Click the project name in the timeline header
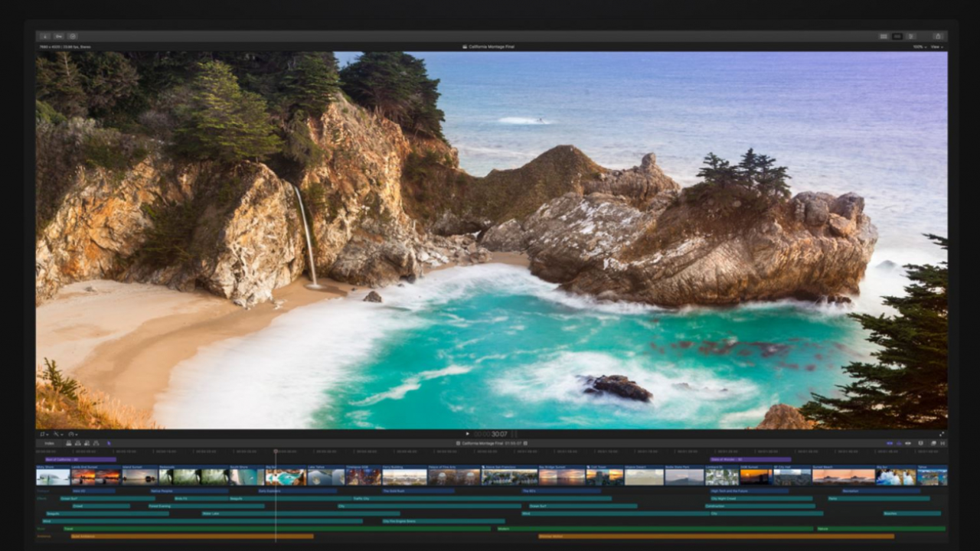 (x=483, y=442)
